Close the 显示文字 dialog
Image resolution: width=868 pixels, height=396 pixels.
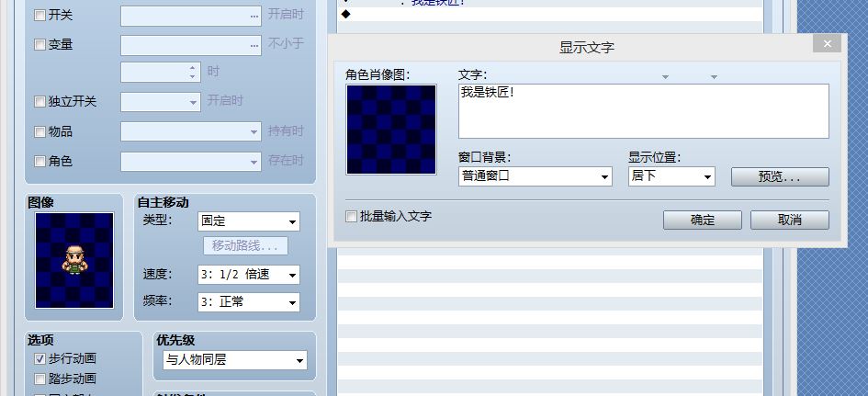click(827, 44)
